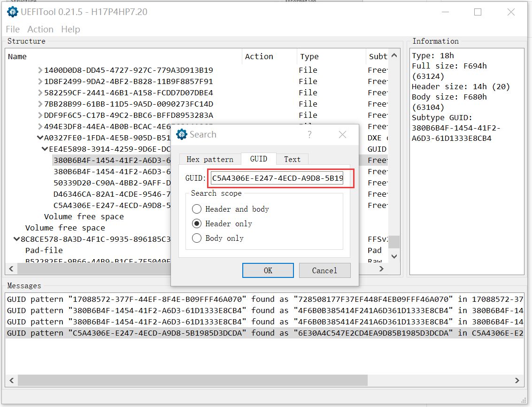
Task: Click the Structure horizontal scrollbar left arrow
Action: pos(11,269)
